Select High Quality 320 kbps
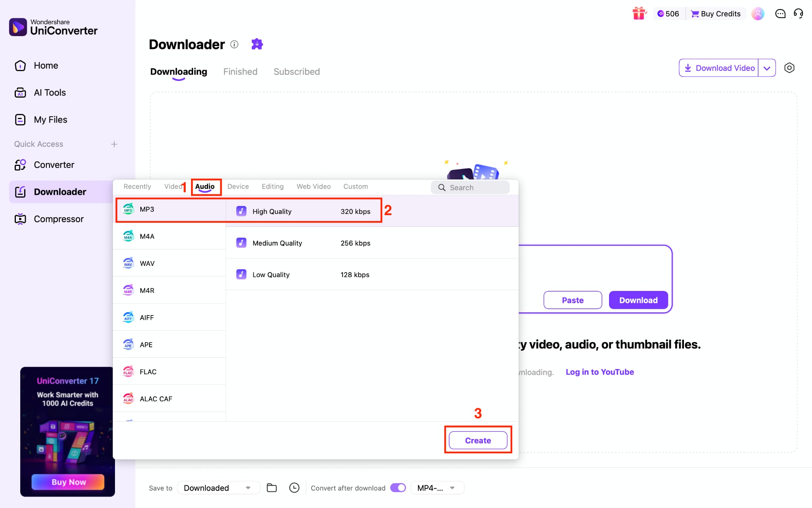 [x=372, y=211]
